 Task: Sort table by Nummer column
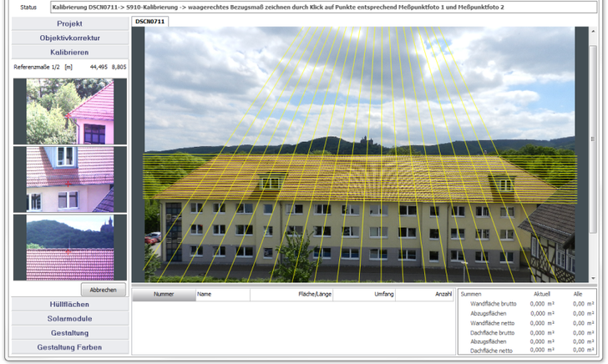(163, 294)
